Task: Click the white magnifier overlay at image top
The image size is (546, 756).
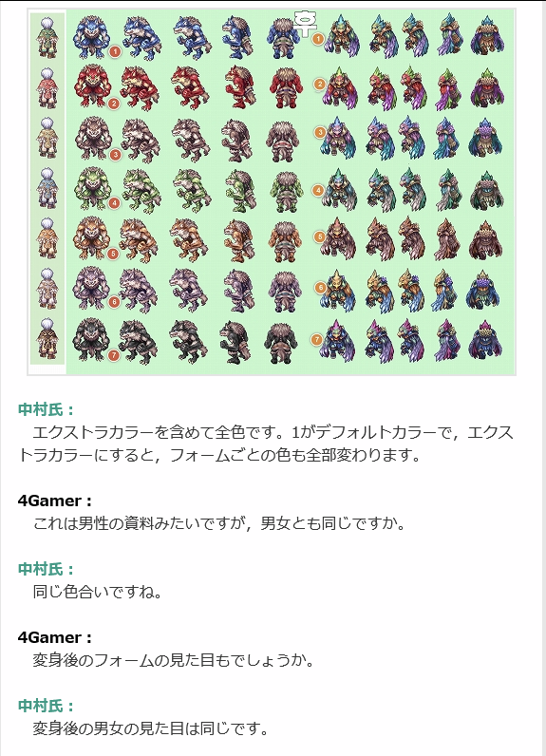Action: tap(304, 23)
